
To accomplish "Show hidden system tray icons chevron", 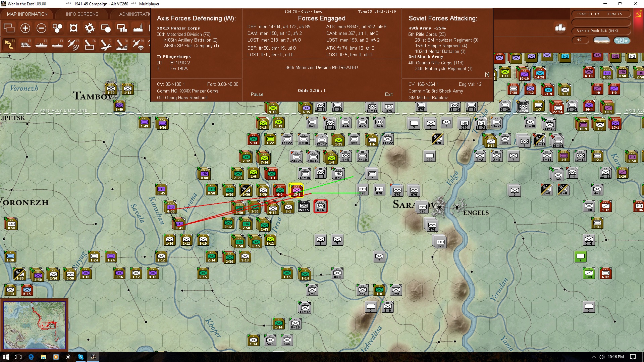I will pos(593,357).
